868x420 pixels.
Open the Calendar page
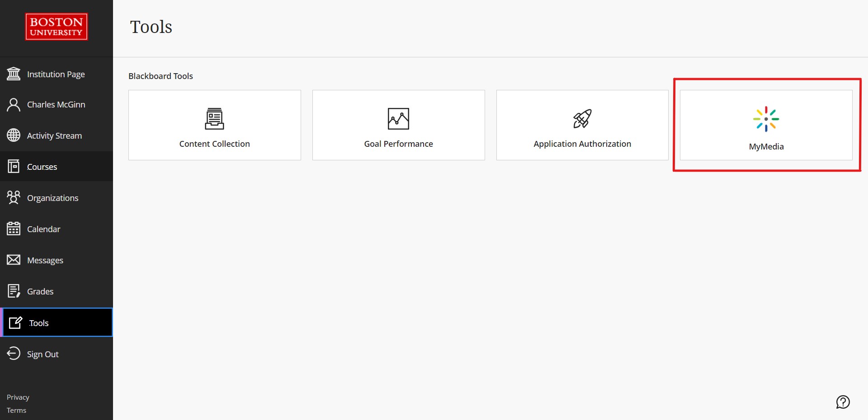tap(57, 229)
